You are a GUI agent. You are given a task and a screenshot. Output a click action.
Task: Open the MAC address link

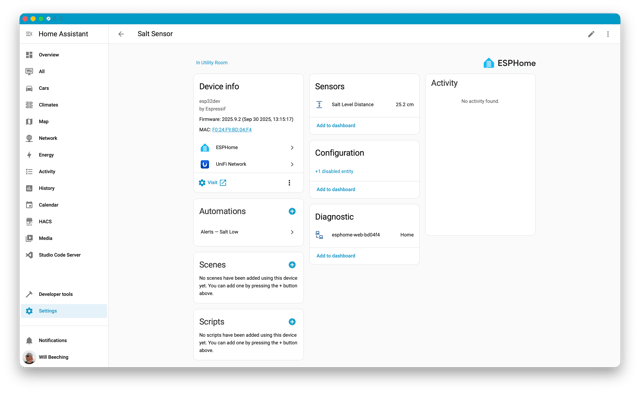click(x=232, y=130)
